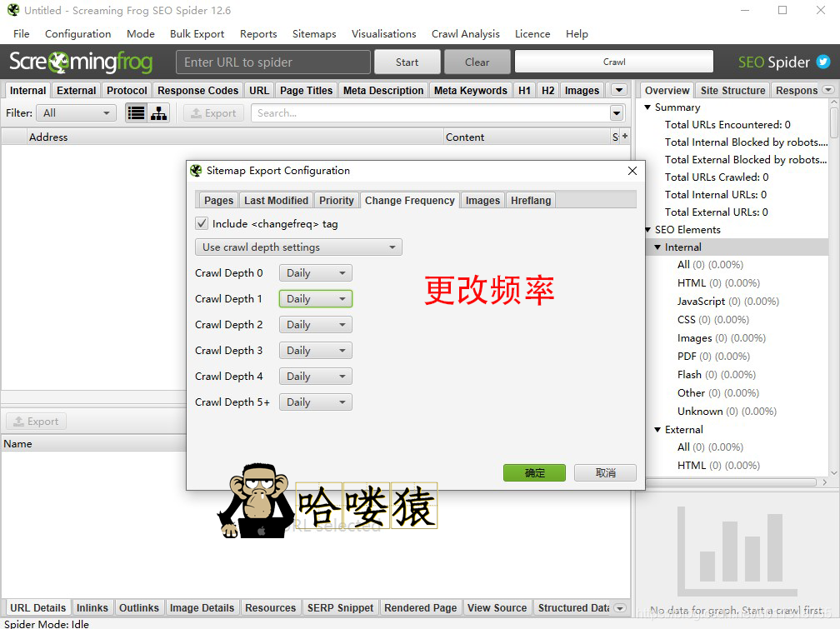Open Crawl Depth 2 frequency dropdown
Image resolution: width=840 pixels, height=629 pixels.
316,325
